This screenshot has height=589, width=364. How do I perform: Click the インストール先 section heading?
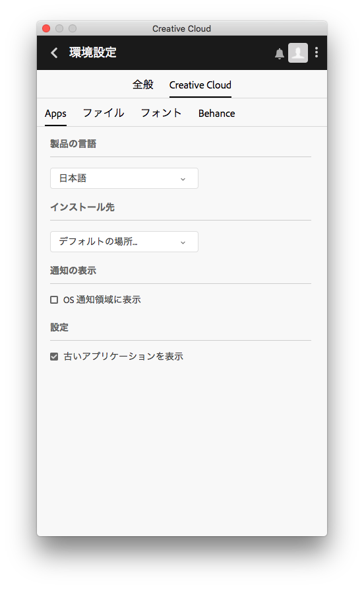tap(82, 207)
